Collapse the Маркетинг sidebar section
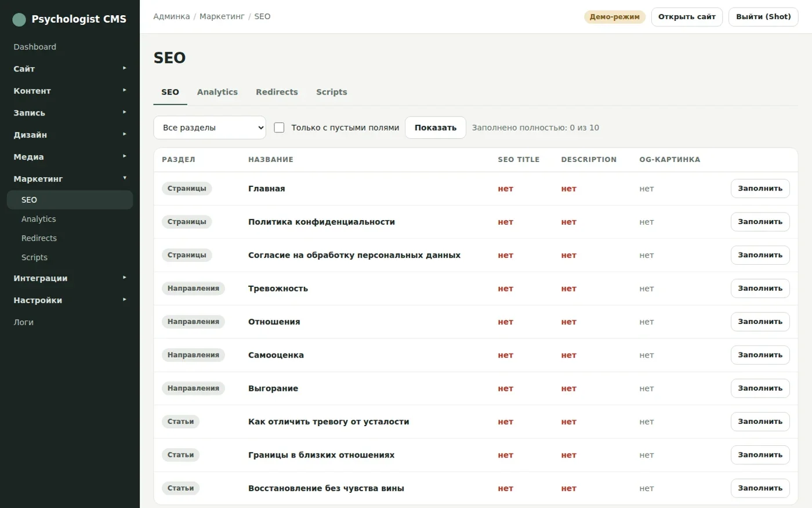 click(70, 179)
